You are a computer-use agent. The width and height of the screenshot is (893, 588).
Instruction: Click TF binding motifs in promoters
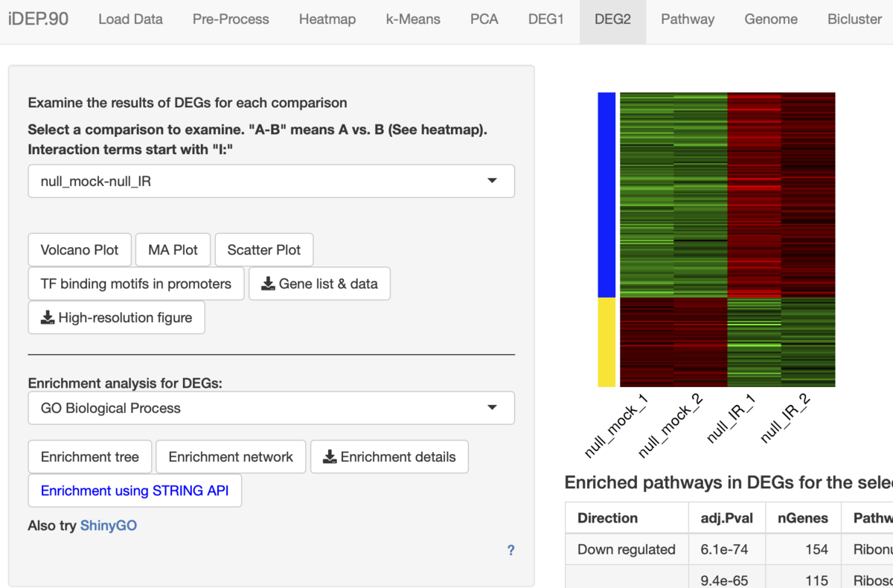click(x=136, y=284)
